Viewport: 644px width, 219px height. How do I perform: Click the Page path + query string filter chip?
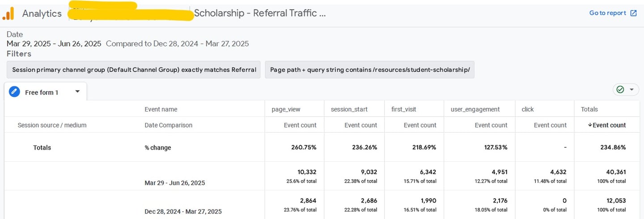(369, 70)
